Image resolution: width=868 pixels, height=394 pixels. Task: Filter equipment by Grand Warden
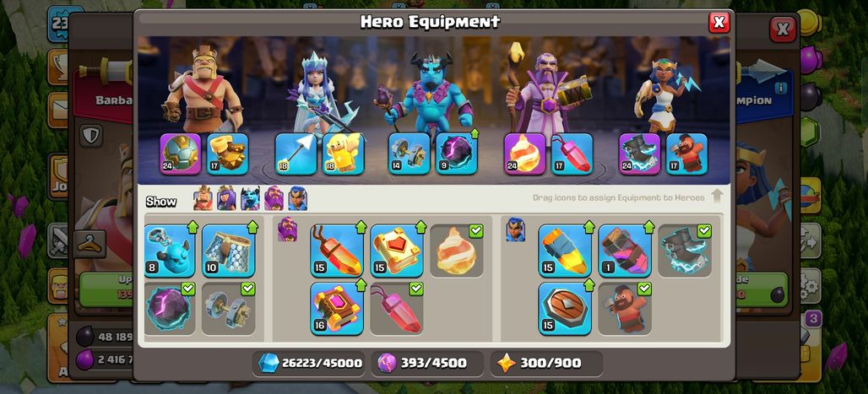[274, 198]
